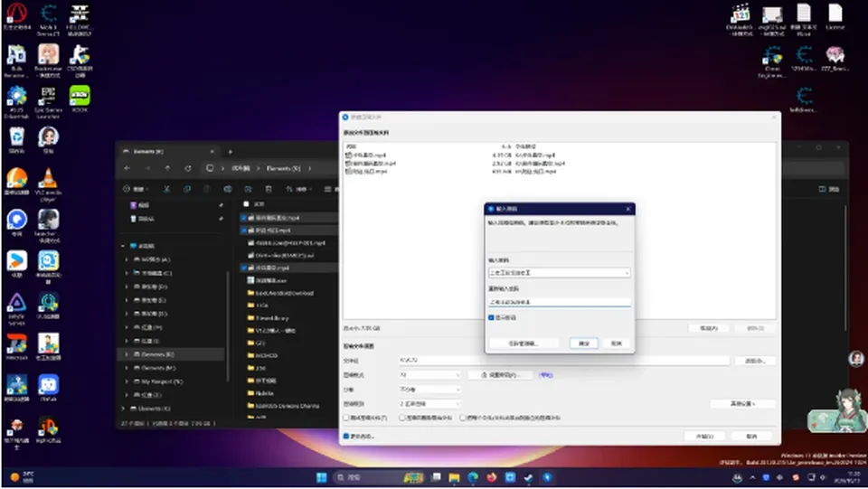
Task: Click Cancel in the password dialog
Action: (x=616, y=343)
